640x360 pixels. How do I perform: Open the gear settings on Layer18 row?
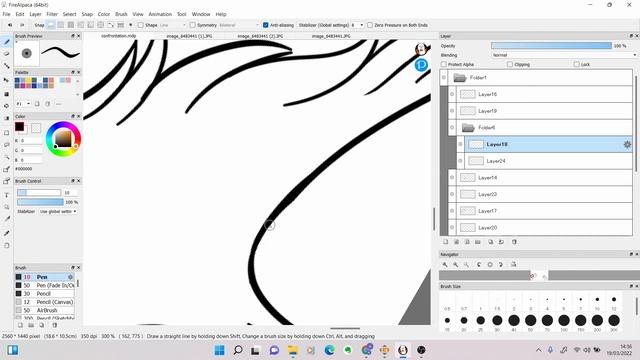pyautogui.click(x=627, y=144)
